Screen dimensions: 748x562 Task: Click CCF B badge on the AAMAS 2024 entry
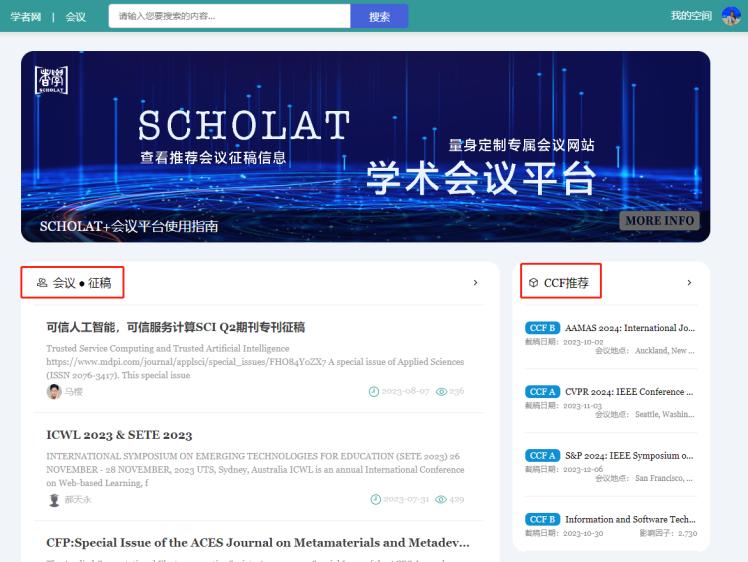tap(542, 328)
